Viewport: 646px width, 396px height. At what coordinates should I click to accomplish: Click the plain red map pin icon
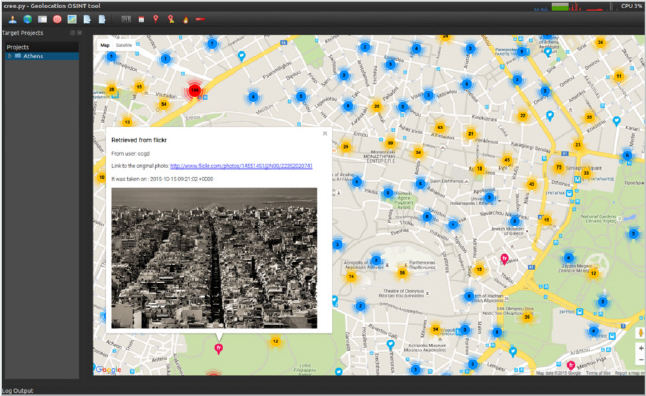(x=156, y=19)
